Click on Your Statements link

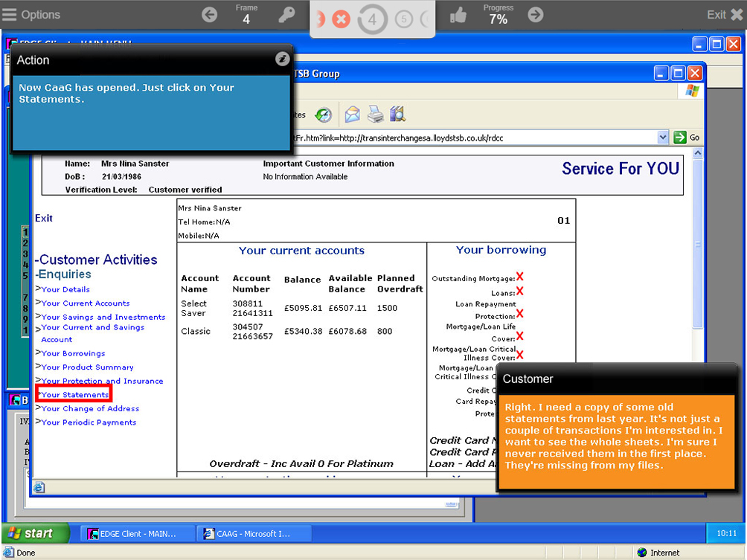(75, 395)
